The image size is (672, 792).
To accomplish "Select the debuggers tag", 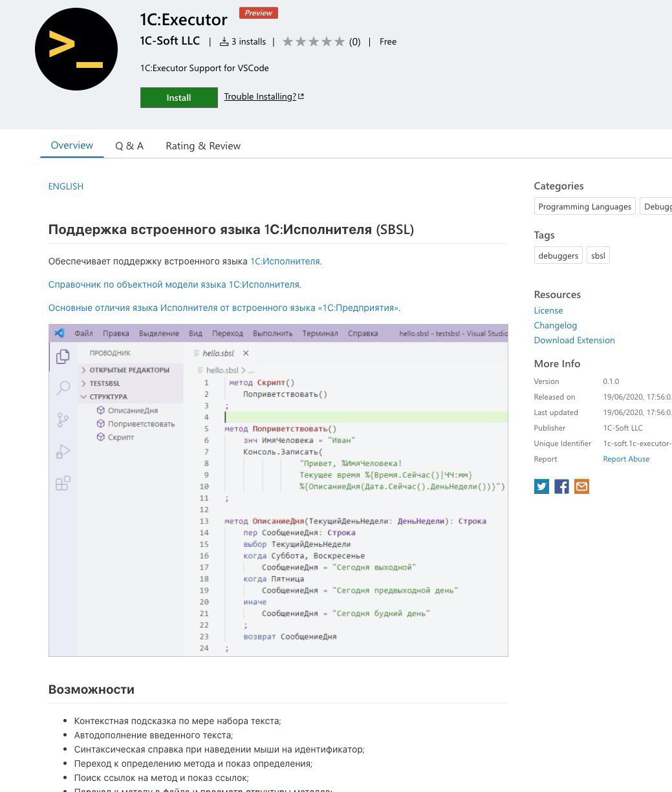I will click(558, 255).
